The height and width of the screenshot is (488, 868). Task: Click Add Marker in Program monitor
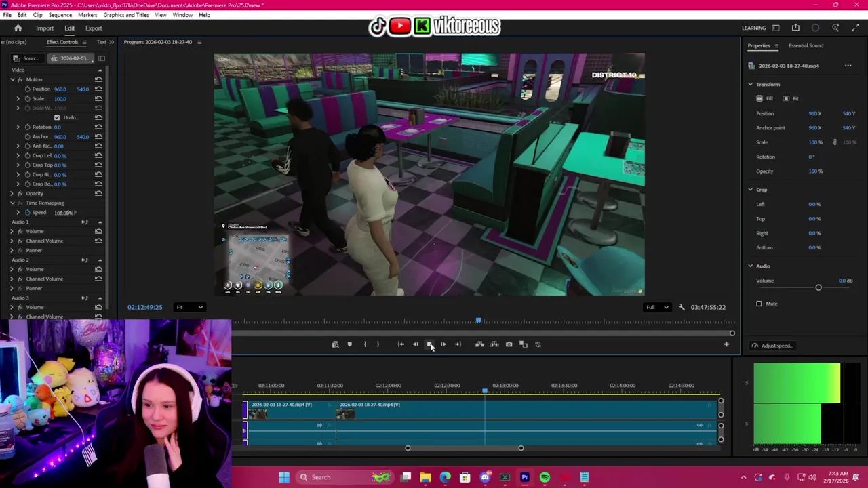[349, 344]
